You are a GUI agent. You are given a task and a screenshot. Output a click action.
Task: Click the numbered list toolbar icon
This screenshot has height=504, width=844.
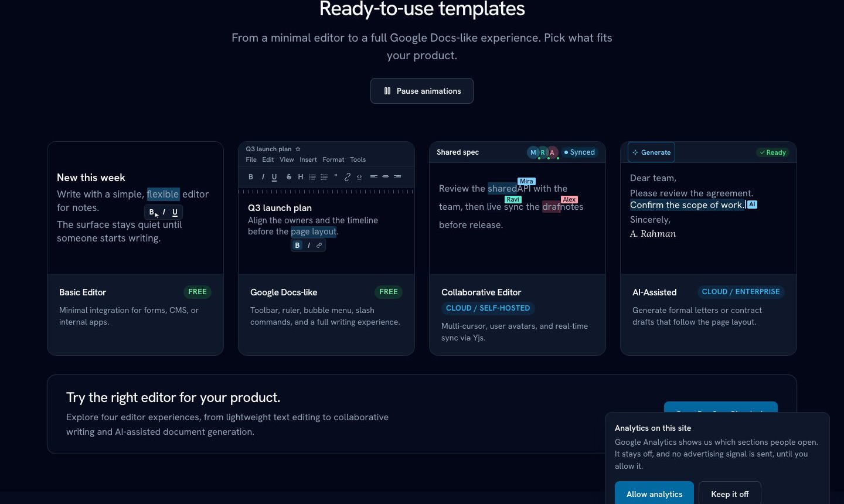pos(324,177)
